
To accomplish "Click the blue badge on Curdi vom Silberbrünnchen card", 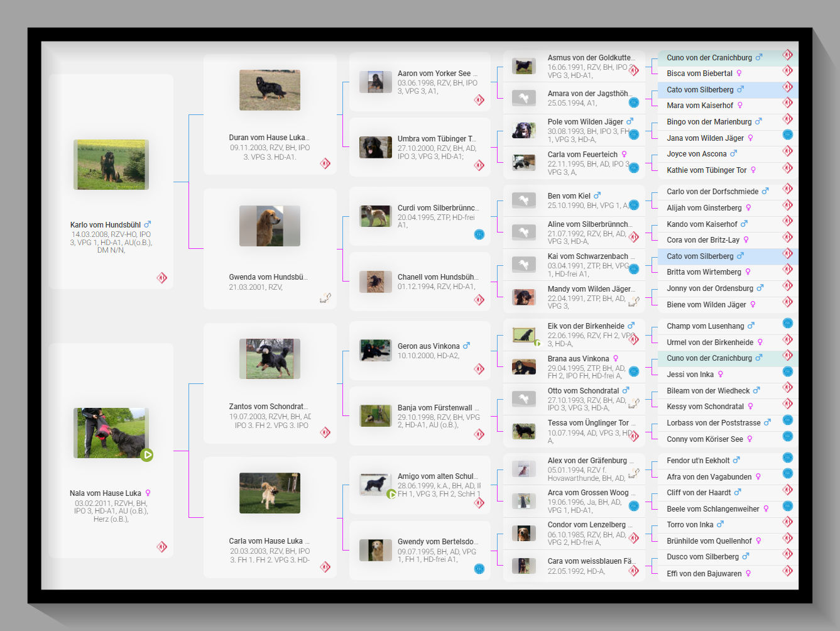I will tap(479, 234).
